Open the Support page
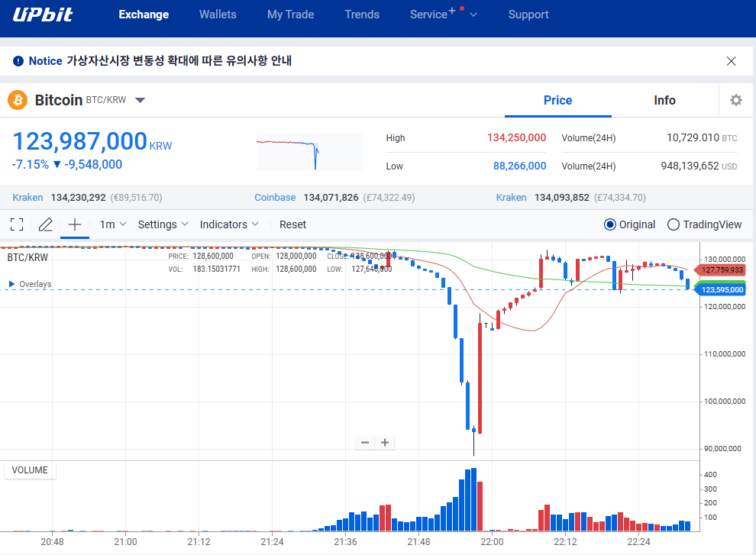The height and width of the screenshot is (555, 756). point(528,15)
